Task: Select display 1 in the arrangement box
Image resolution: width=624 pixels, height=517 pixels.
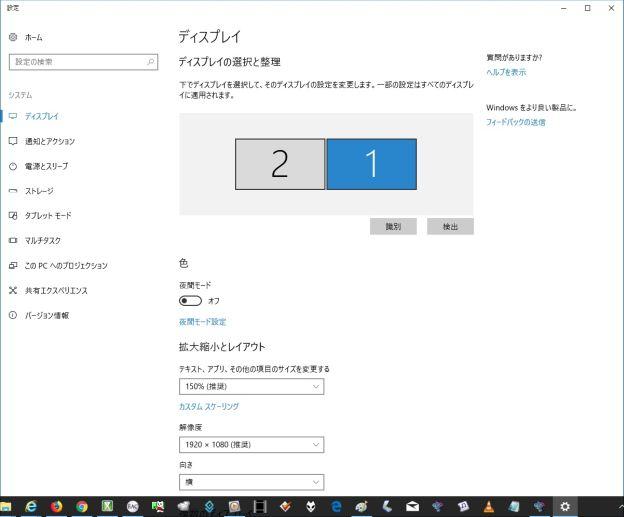Action: [x=372, y=164]
